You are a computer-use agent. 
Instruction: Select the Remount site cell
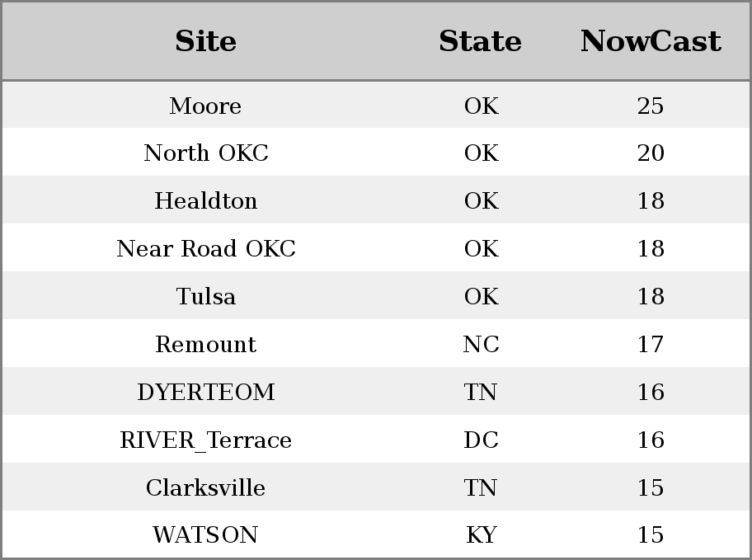(206, 344)
